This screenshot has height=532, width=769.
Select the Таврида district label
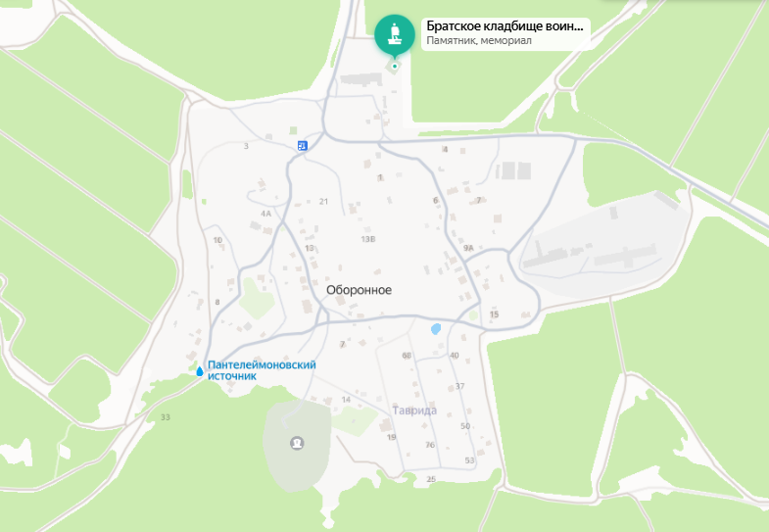(414, 411)
